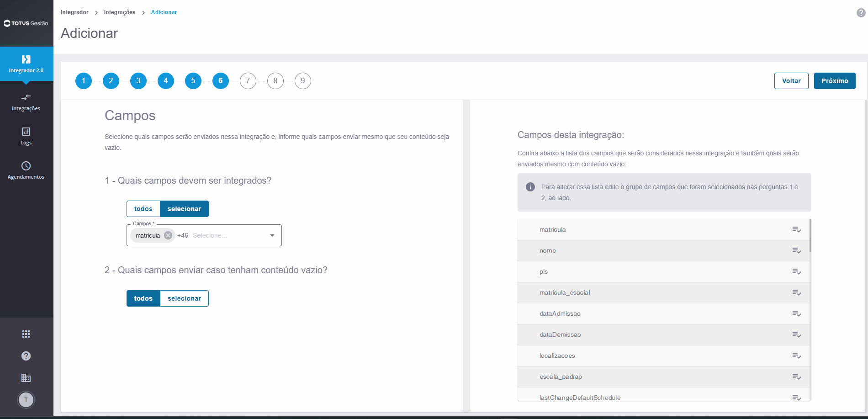Select current step 6 in the wizard

(x=221, y=81)
